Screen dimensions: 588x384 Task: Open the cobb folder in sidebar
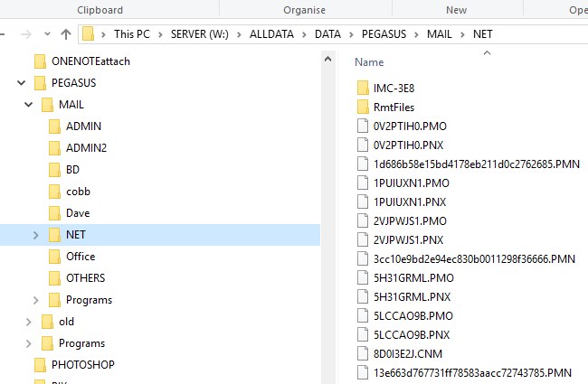(78, 192)
